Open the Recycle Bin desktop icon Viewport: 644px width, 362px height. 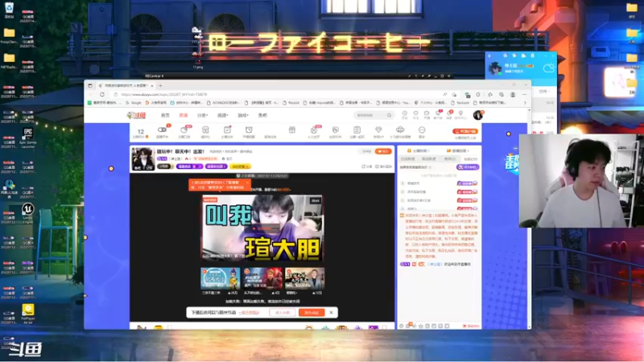[x=9, y=9]
